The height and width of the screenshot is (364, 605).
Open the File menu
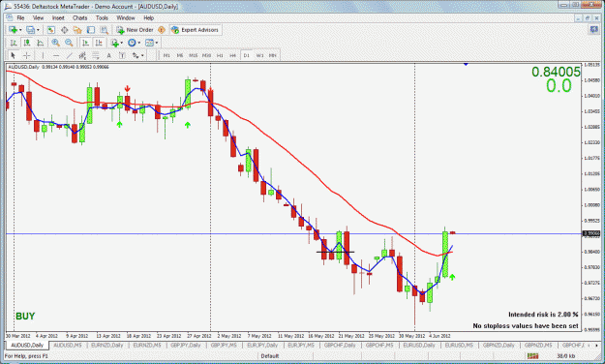(20, 17)
